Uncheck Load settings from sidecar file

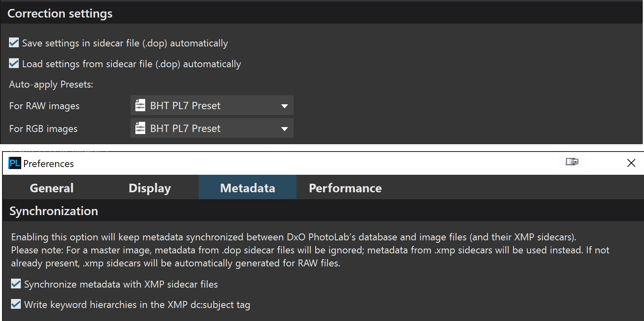pos(14,64)
